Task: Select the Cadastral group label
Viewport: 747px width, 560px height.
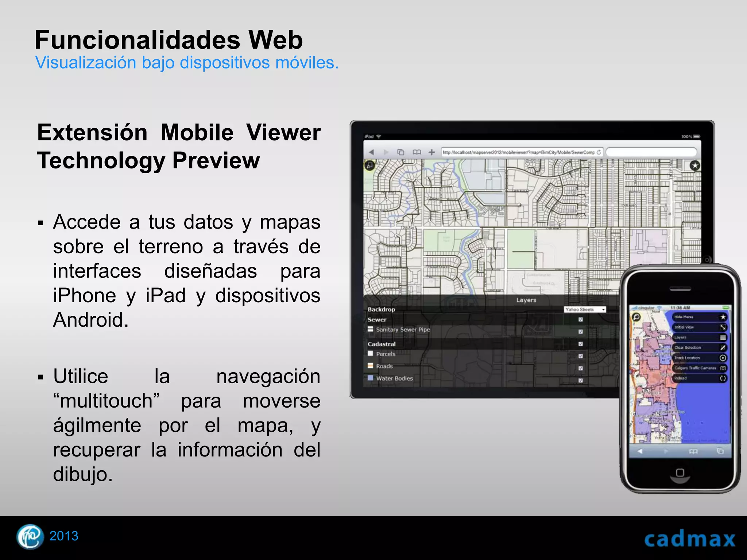Action: [382, 344]
